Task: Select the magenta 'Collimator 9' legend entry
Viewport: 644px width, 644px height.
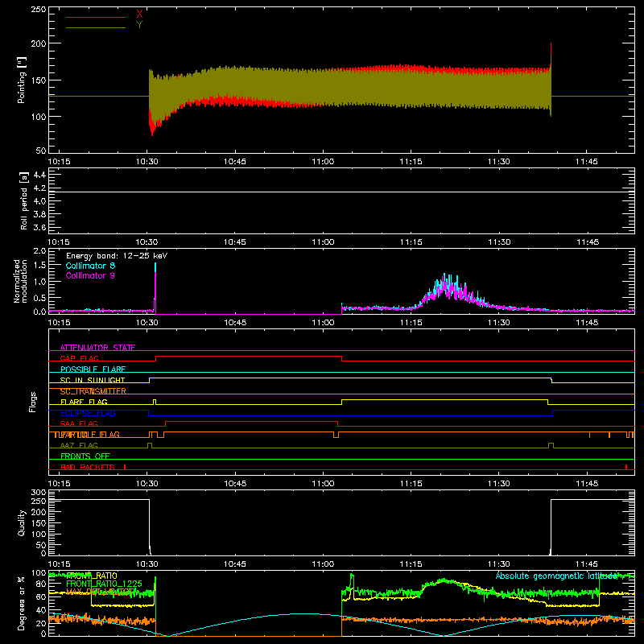Action: (x=90, y=275)
